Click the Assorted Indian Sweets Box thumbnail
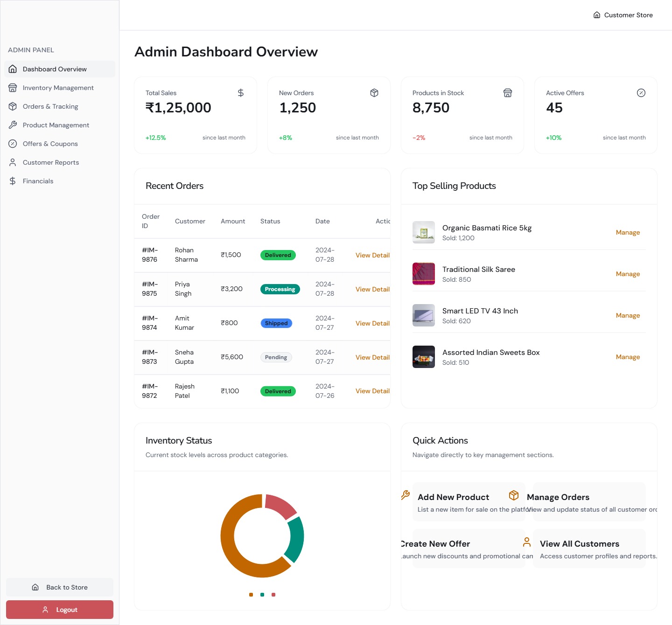The height and width of the screenshot is (625, 672). (424, 357)
